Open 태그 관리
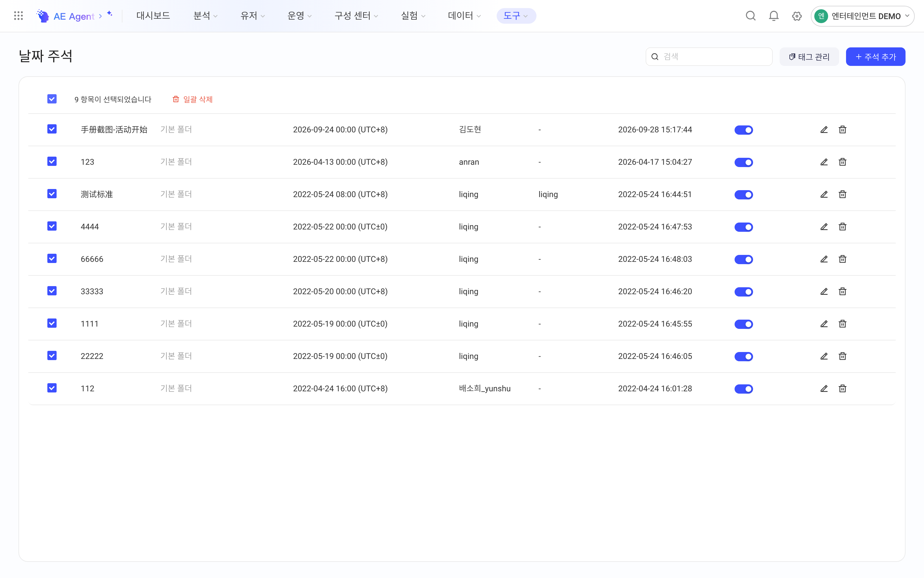 click(x=809, y=57)
